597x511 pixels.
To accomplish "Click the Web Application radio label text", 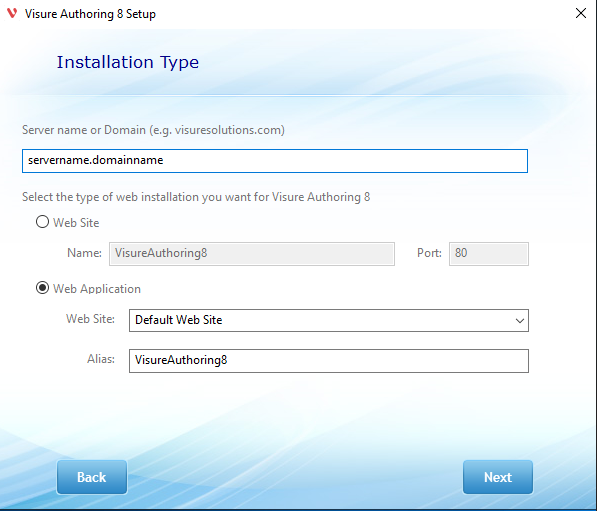I will tap(97, 289).
